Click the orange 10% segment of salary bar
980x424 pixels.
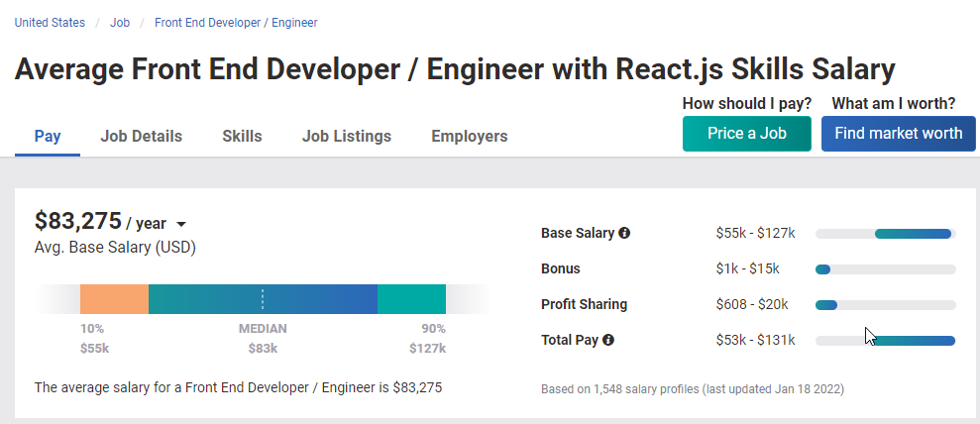114,299
